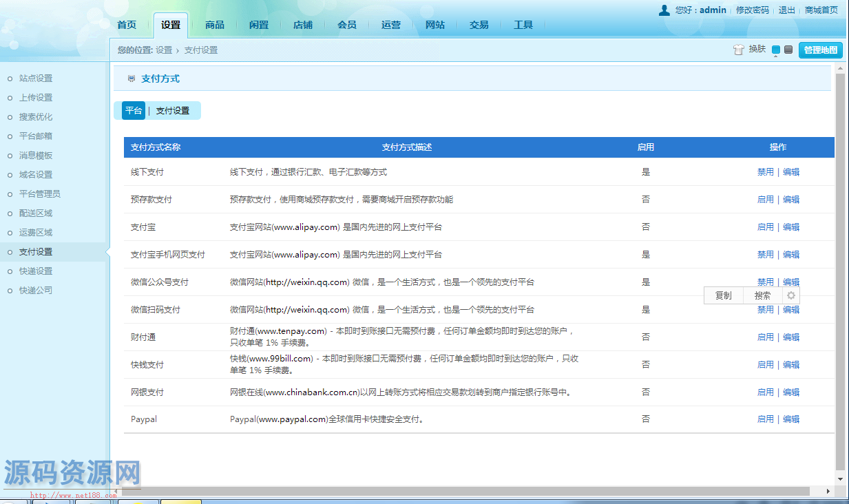This screenshot has height=504, width=849.
Task: Disable the 线下支付 payment method
Action: [x=765, y=172]
